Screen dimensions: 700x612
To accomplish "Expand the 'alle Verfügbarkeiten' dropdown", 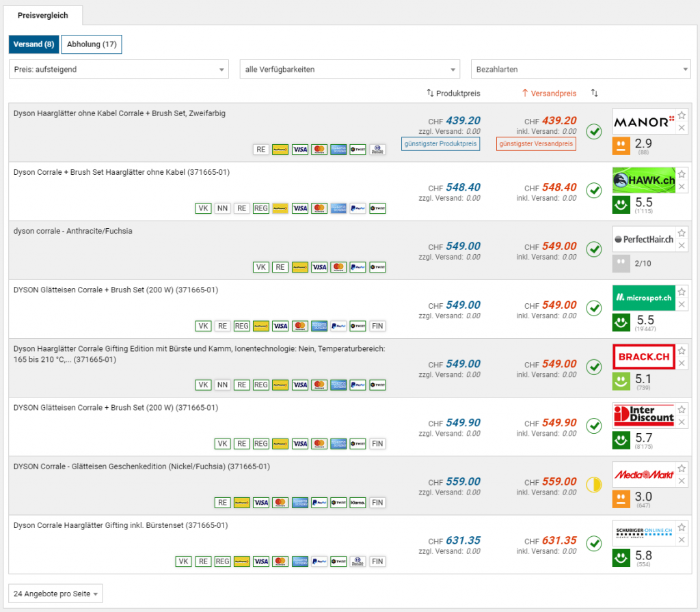I will coord(349,69).
